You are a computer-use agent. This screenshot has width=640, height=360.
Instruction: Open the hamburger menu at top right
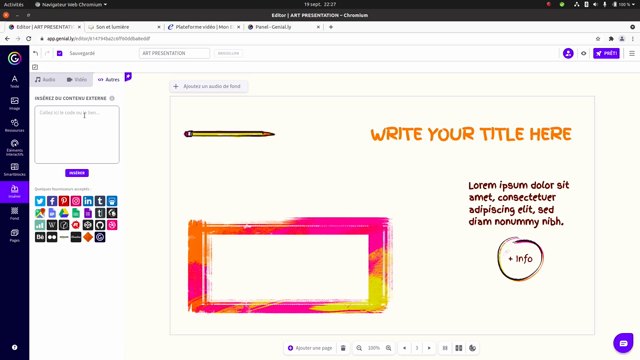pos(632,53)
